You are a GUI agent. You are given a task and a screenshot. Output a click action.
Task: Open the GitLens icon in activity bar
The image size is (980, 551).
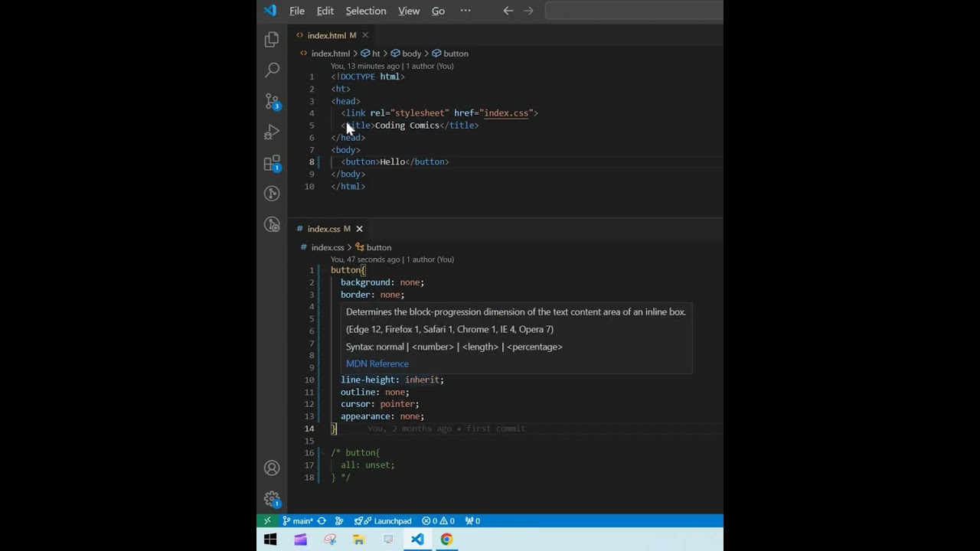[272, 194]
